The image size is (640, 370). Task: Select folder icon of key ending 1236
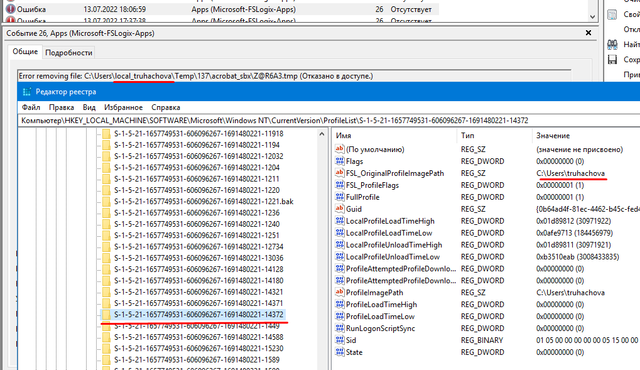[106, 213]
